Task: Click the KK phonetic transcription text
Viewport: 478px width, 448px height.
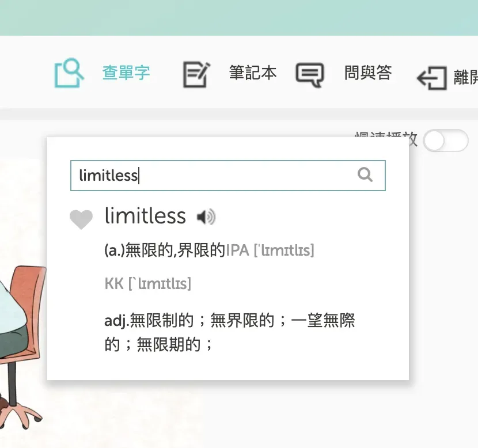Action: pos(148,284)
